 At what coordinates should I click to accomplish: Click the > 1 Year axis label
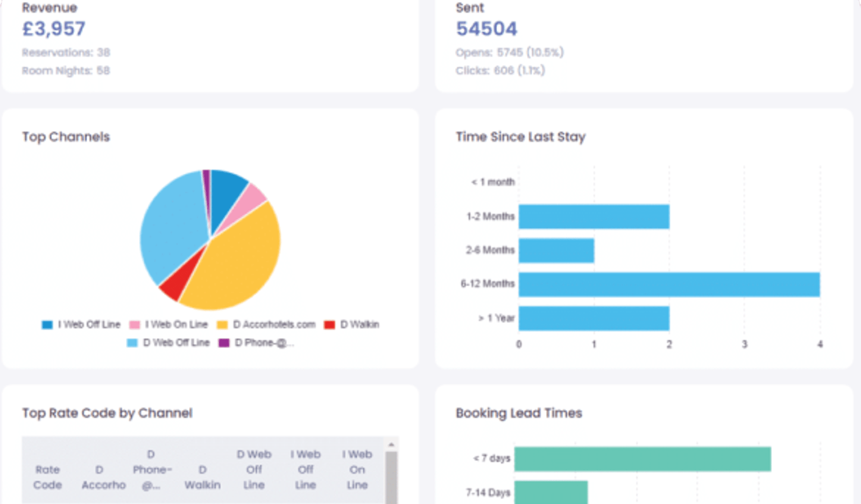point(497,318)
